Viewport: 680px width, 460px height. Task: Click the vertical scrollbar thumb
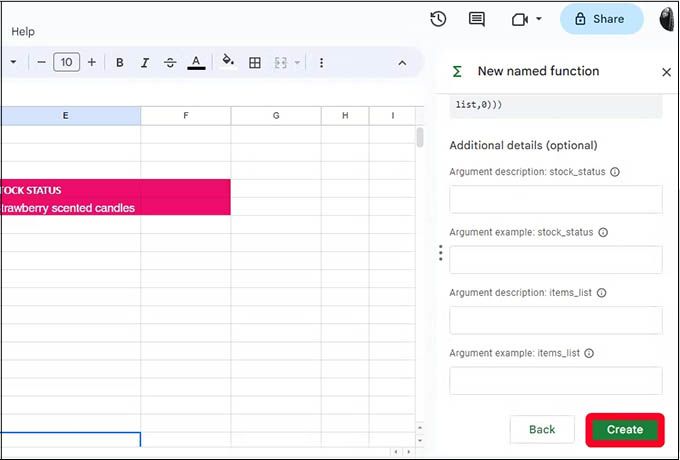tap(420, 137)
